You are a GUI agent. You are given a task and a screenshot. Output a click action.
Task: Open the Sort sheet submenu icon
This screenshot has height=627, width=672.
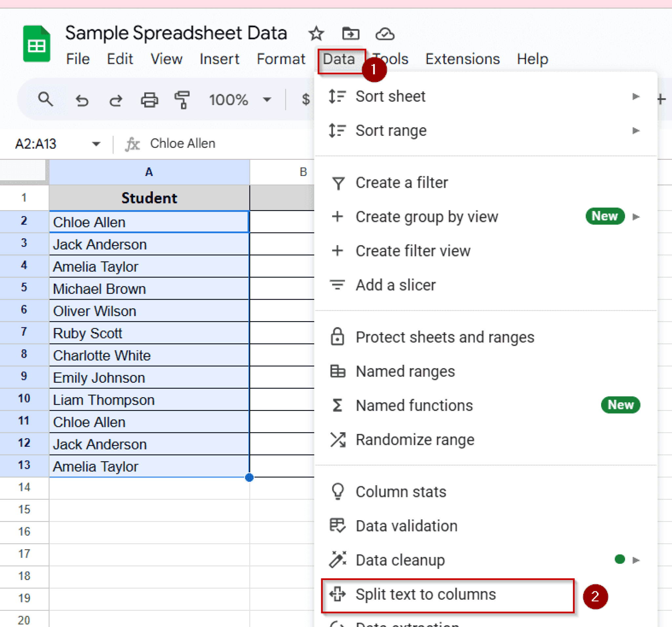[x=637, y=96]
